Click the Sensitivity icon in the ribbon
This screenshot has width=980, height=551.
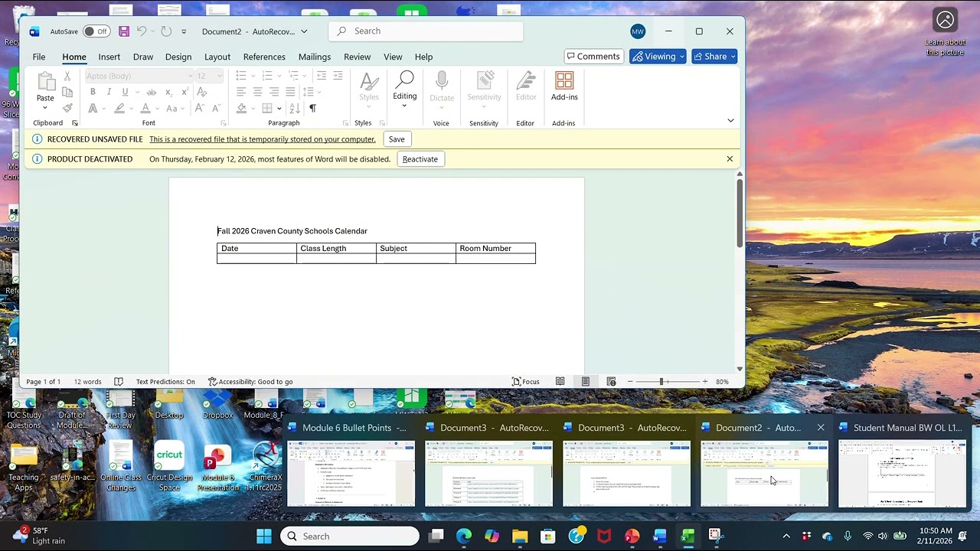(x=485, y=81)
